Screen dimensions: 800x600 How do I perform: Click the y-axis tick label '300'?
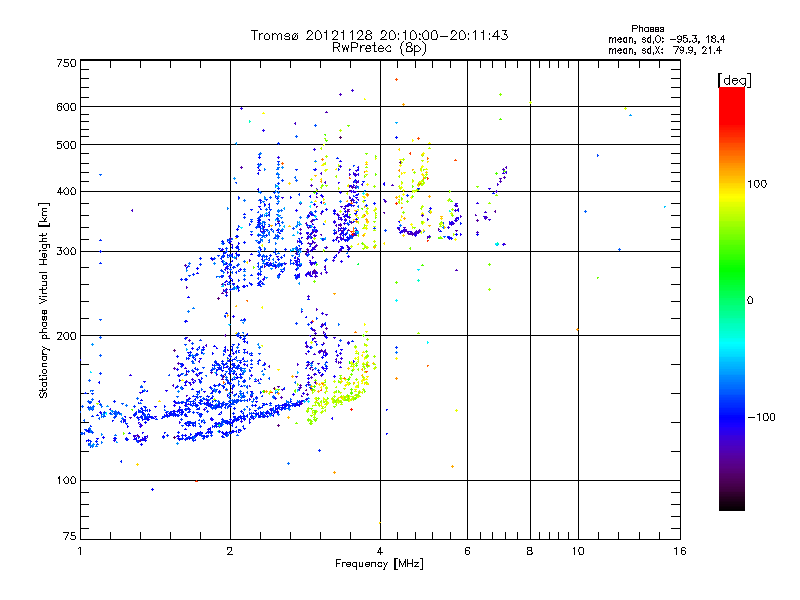(66, 252)
